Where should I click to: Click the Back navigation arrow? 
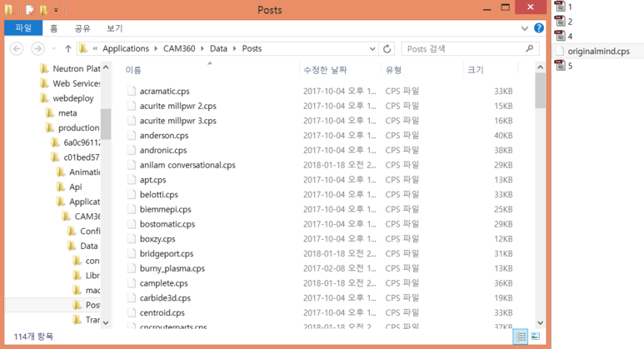[17, 49]
